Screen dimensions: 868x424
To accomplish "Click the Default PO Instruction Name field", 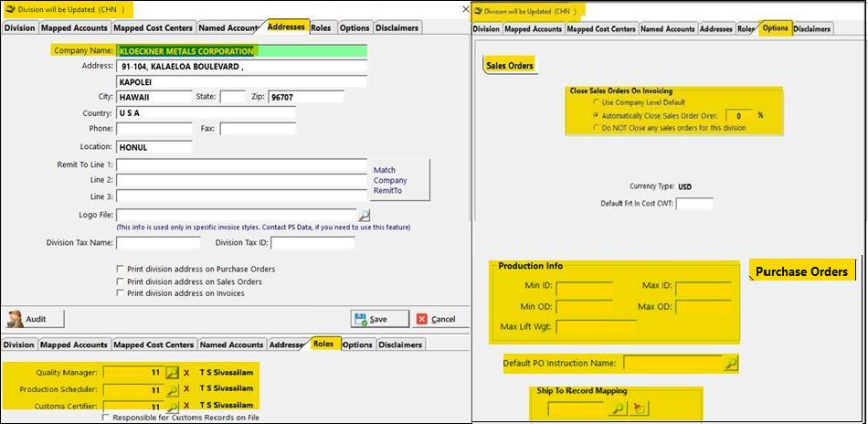I will pyautogui.click(x=673, y=363).
